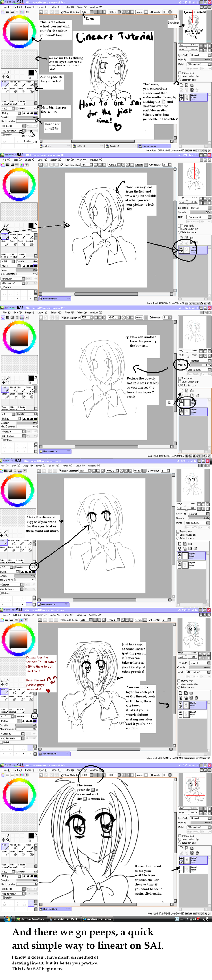Enable Transp lock in Lineart Tutorial window
Image resolution: width=212 pixels, height=980 pixels.
(180, 73)
